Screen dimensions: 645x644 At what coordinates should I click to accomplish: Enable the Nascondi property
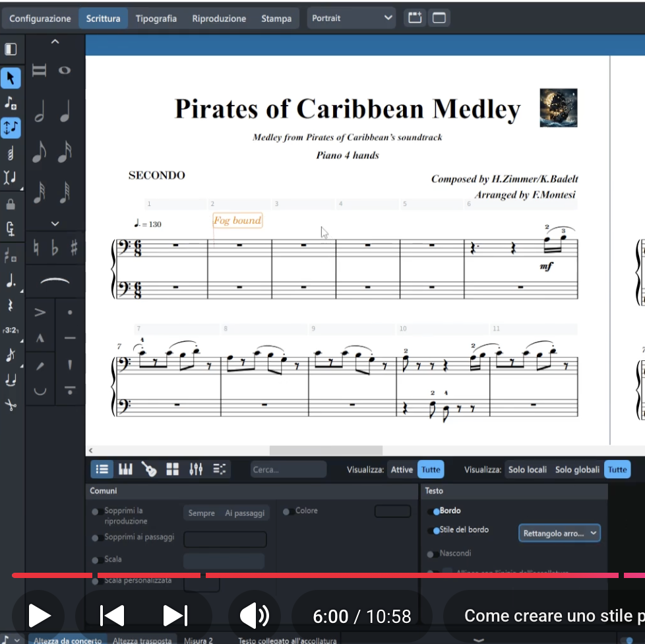coord(431,554)
